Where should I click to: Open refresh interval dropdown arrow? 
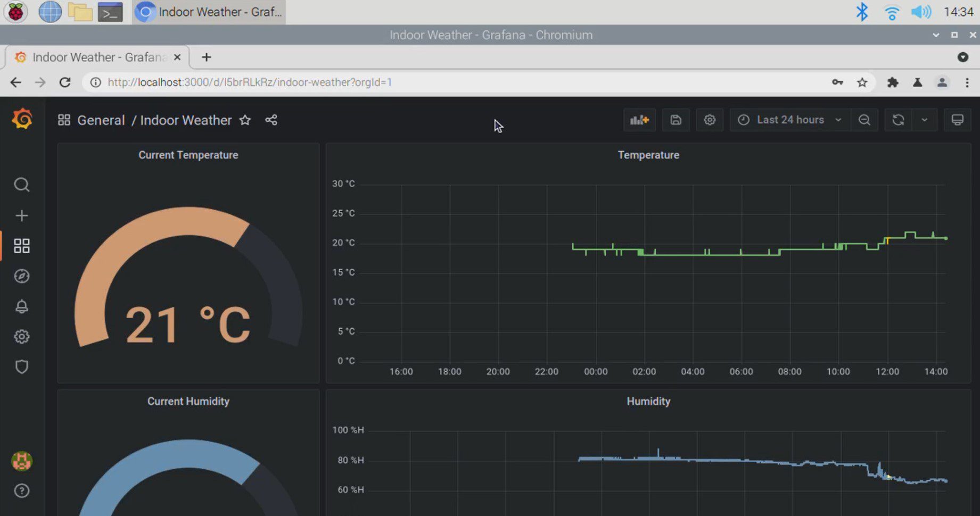[x=925, y=120]
